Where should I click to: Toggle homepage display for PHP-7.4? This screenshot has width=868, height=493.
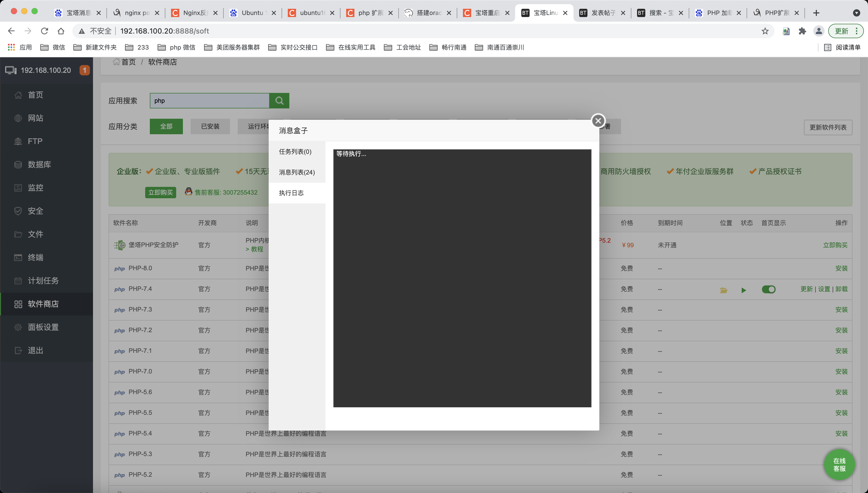(769, 290)
